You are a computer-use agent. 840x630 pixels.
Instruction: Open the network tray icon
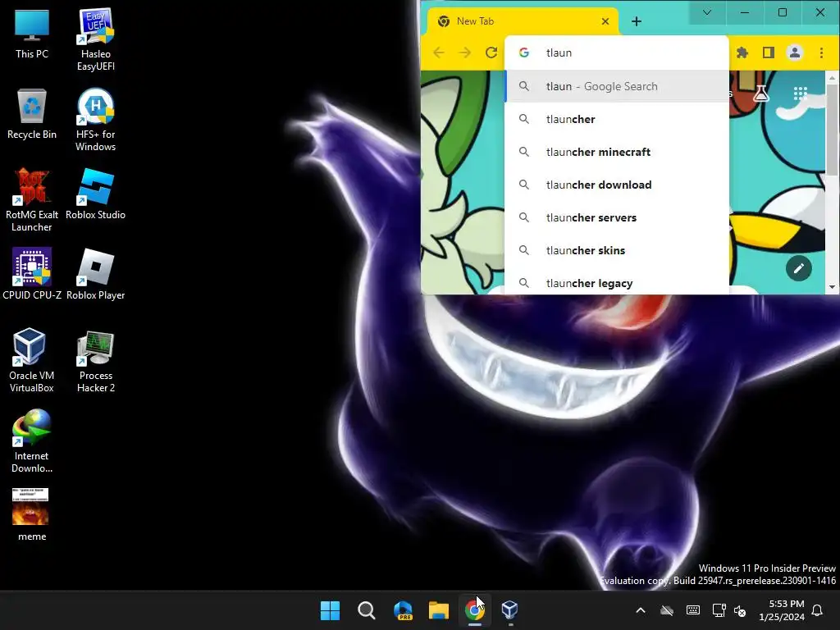tap(719, 610)
